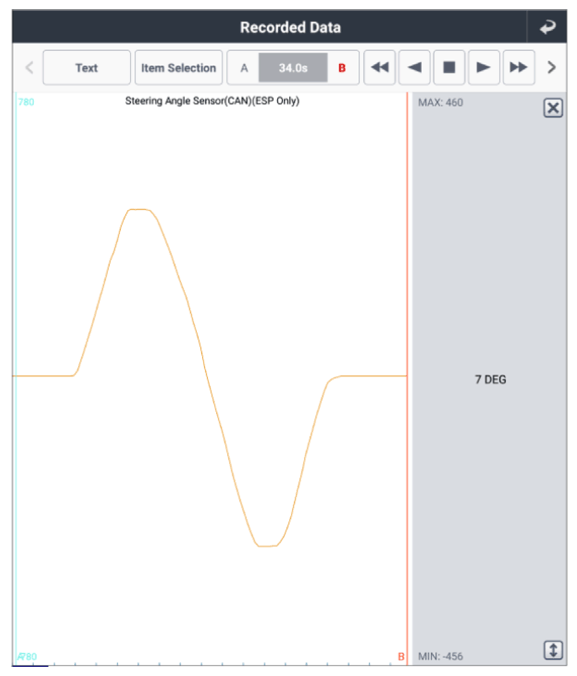Click the back arrow in the header
Viewport: 577px width, 676px height.
(x=547, y=27)
